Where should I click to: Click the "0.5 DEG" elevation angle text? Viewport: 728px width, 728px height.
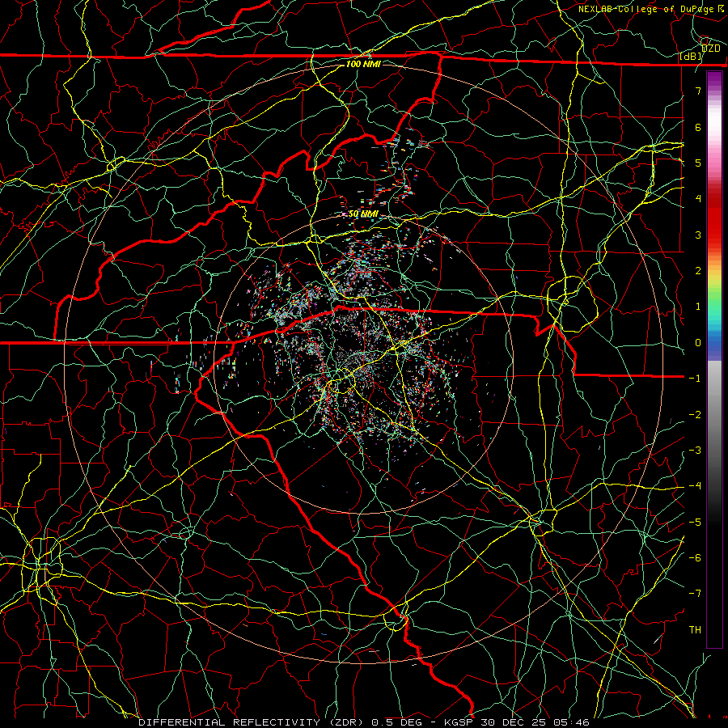397,722
